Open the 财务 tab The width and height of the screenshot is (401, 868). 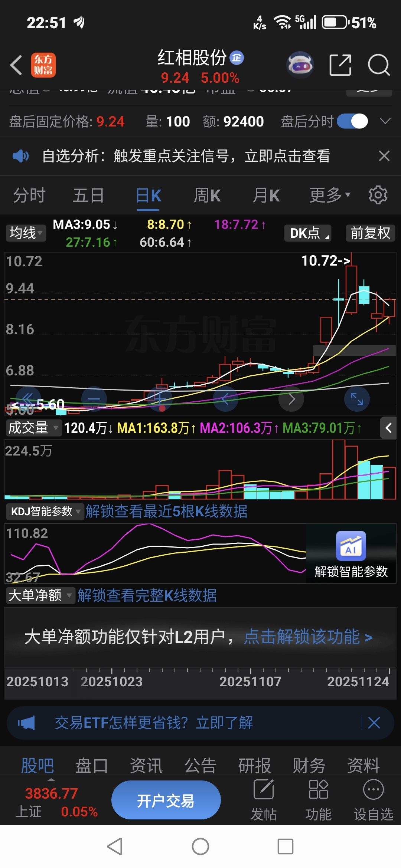tap(309, 766)
